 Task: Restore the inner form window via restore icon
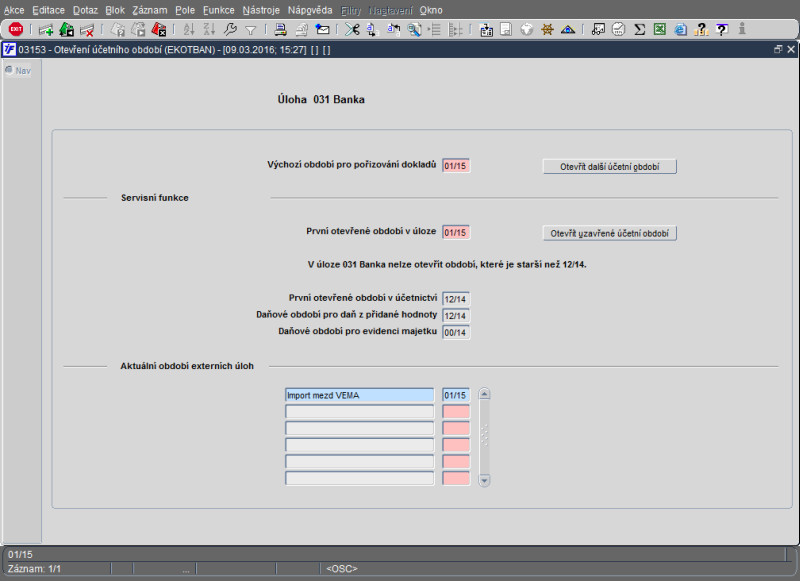coord(778,49)
